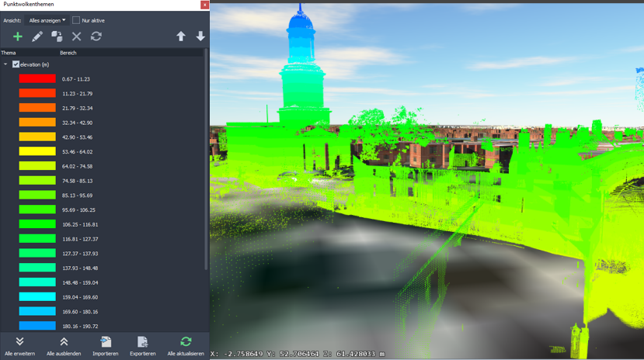The height and width of the screenshot is (360, 644).
Task: Select the swatch for 11.23 - 21.79
Action: [x=37, y=93]
